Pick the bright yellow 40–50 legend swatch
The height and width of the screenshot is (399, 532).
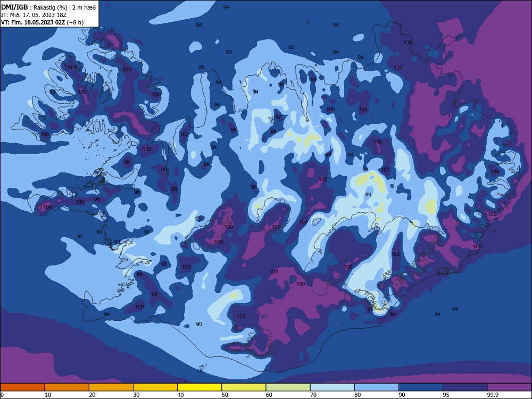pos(199,387)
